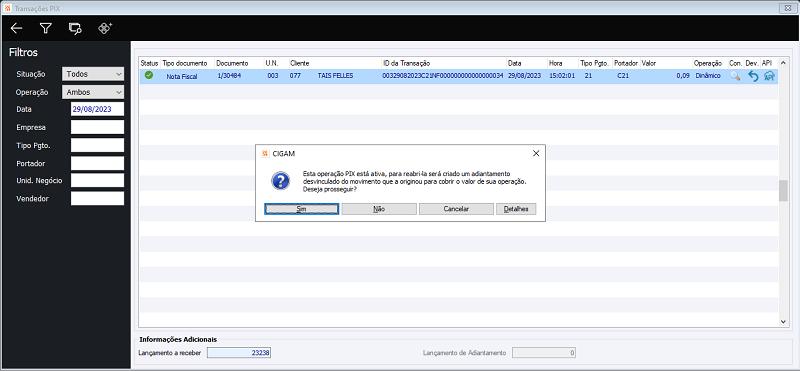Click the filter funnel toolbar icon
Viewport: 800px width, 371px height.
[46, 28]
